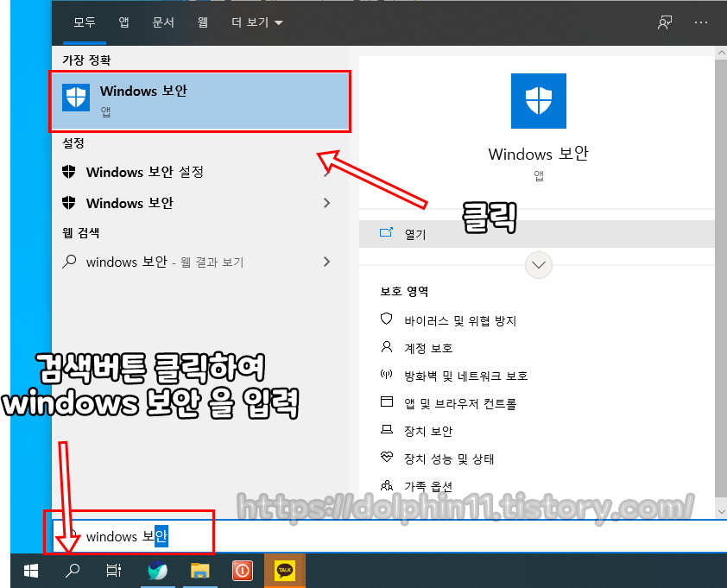Open 가족 옵션
727x588 pixels.
tap(428, 486)
